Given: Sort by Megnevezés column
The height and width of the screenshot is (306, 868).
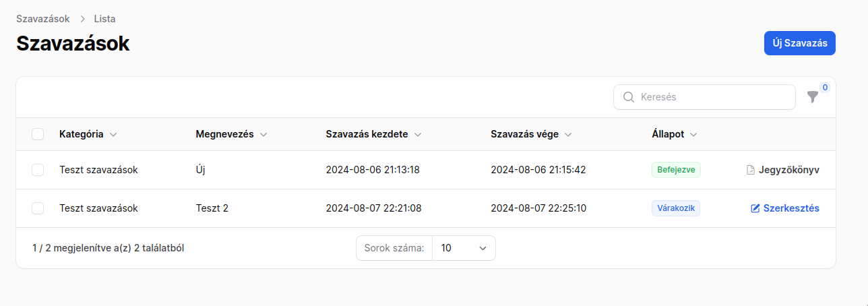Looking at the screenshot, I should (231, 134).
